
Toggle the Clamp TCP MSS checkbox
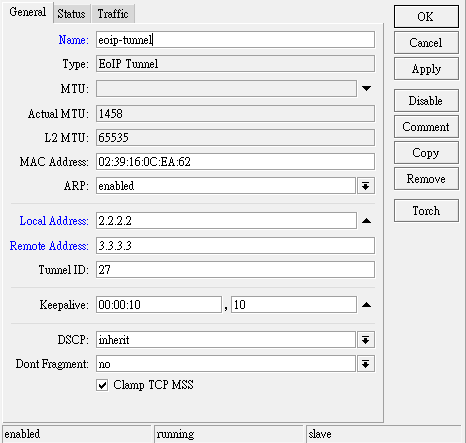102,385
